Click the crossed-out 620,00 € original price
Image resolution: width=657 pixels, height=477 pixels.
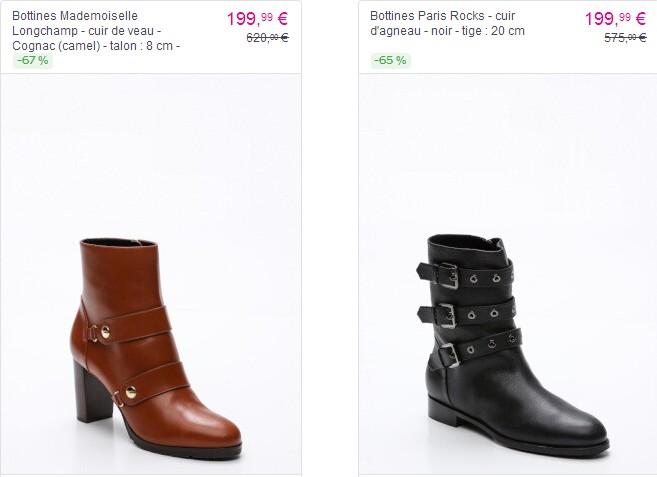pos(267,38)
